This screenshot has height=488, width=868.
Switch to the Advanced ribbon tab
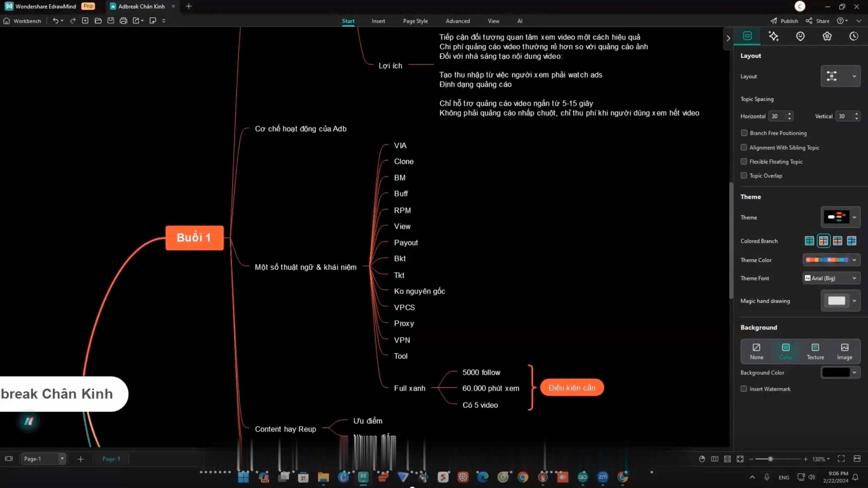coord(458,21)
